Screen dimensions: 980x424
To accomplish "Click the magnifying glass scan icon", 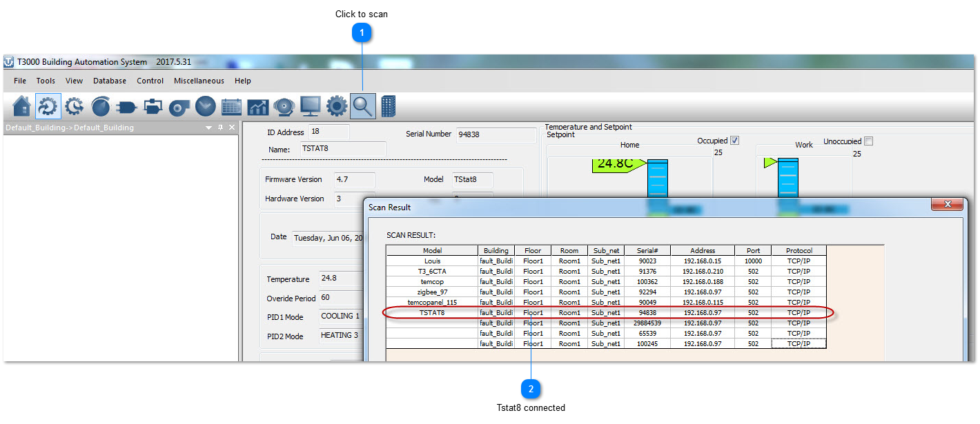I will click(x=363, y=106).
